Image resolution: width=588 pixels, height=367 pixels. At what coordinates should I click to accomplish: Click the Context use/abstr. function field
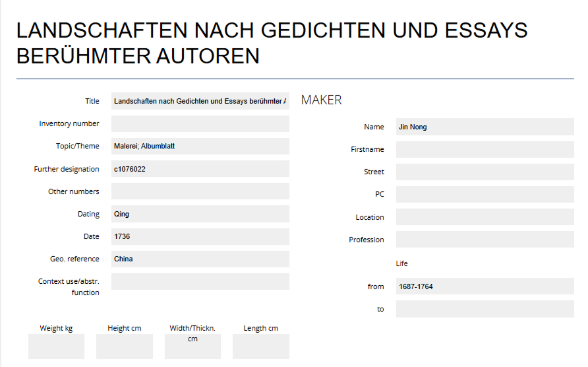point(200,282)
